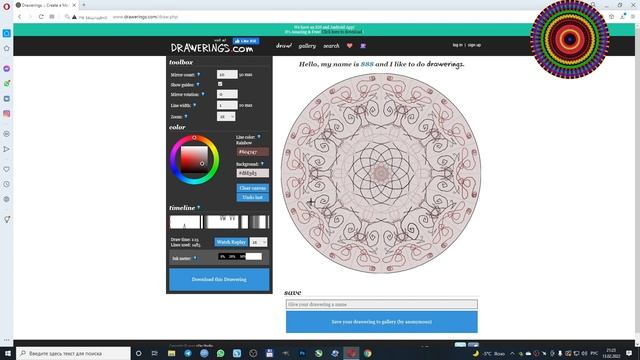Pick a shade in the saturation square
This screenshot has height=360, width=640.
(194, 160)
